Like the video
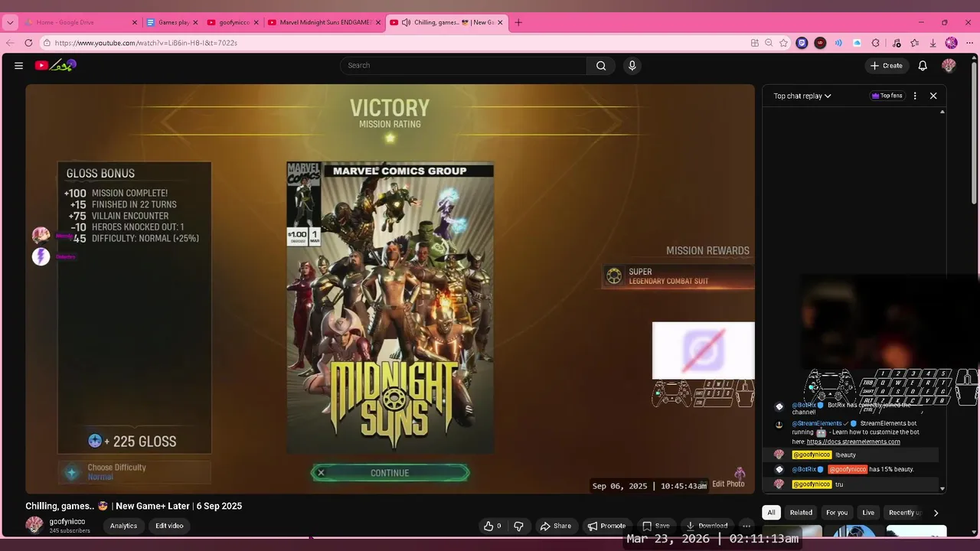Image resolution: width=980 pixels, height=551 pixels. [x=492, y=526]
